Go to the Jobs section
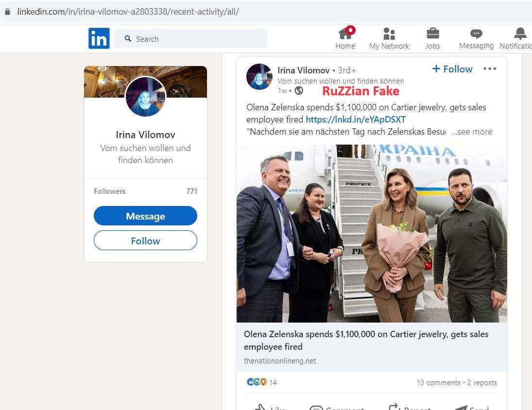The height and width of the screenshot is (410, 532). (432, 38)
